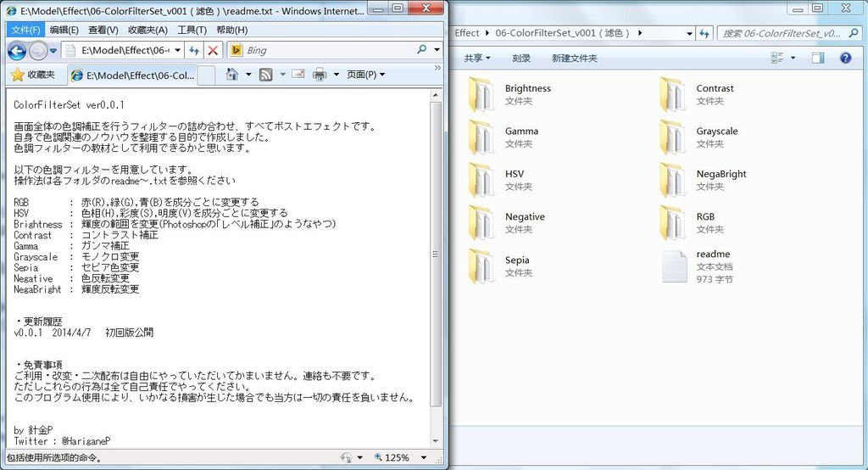Open the 文件(F) menu
This screenshot has height=470, width=868.
point(25,30)
